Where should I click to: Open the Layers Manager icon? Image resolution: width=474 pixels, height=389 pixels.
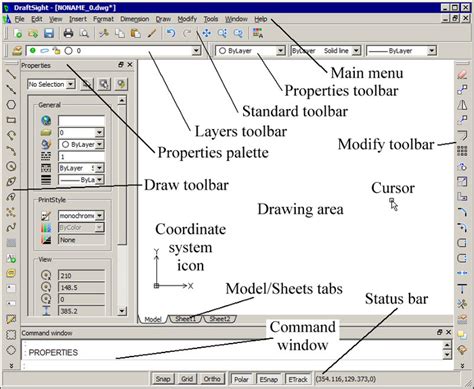coord(17,51)
